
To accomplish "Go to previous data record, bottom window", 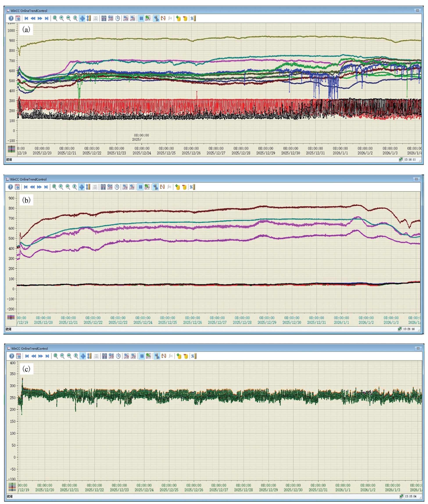I will click(34, 356).
